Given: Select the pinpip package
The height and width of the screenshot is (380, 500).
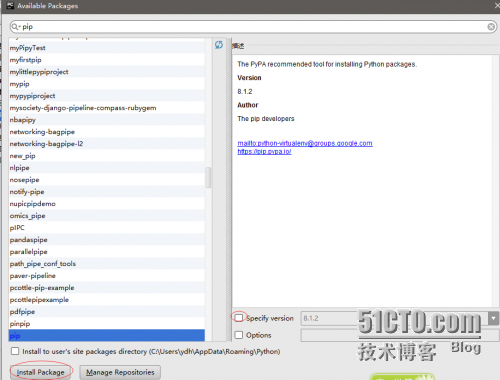Looking at the screenshot, I should 107,324.
